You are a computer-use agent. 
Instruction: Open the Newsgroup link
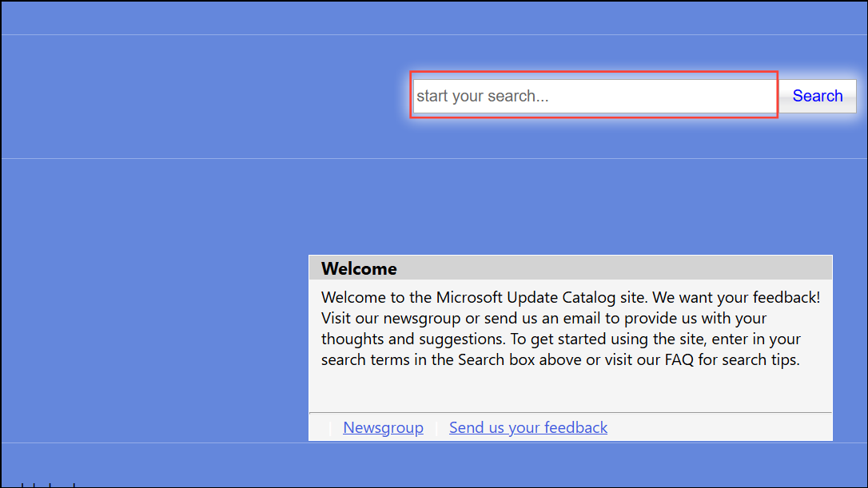click(383, 427)
